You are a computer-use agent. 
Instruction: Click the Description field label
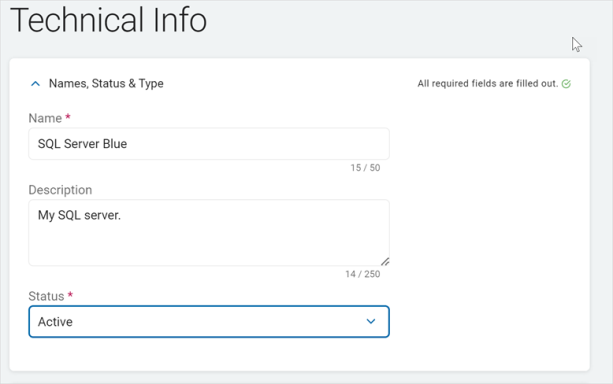[60, 190]
